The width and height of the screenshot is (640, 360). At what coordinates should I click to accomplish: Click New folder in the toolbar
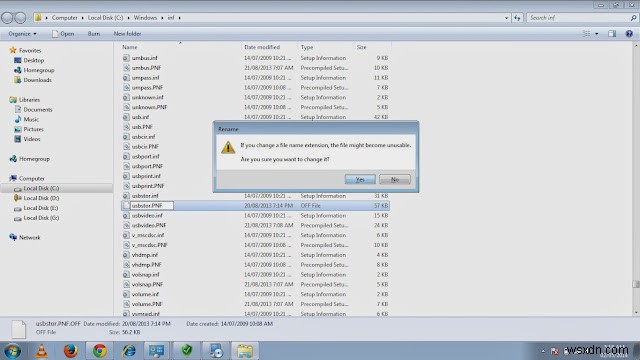127,34
